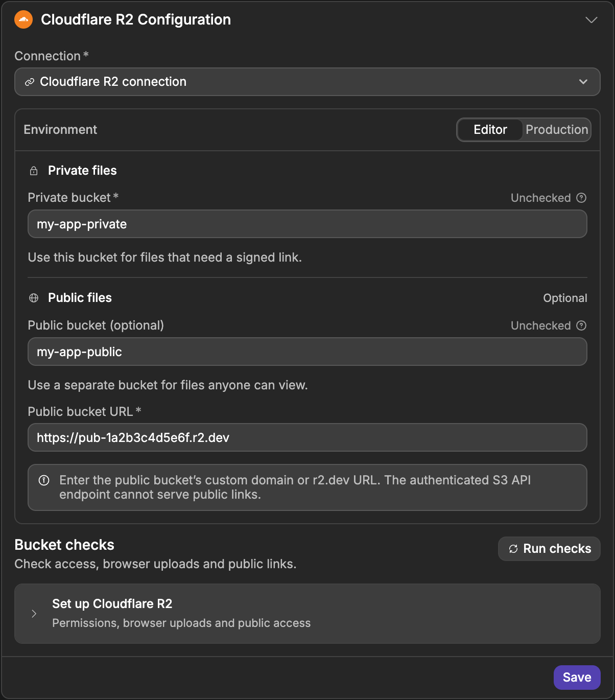Screen dimensions: 615x700
Task: Click 'Use a separate bucket for files anyone can view'
Action: pyautogui.click(x=168, y=385)
